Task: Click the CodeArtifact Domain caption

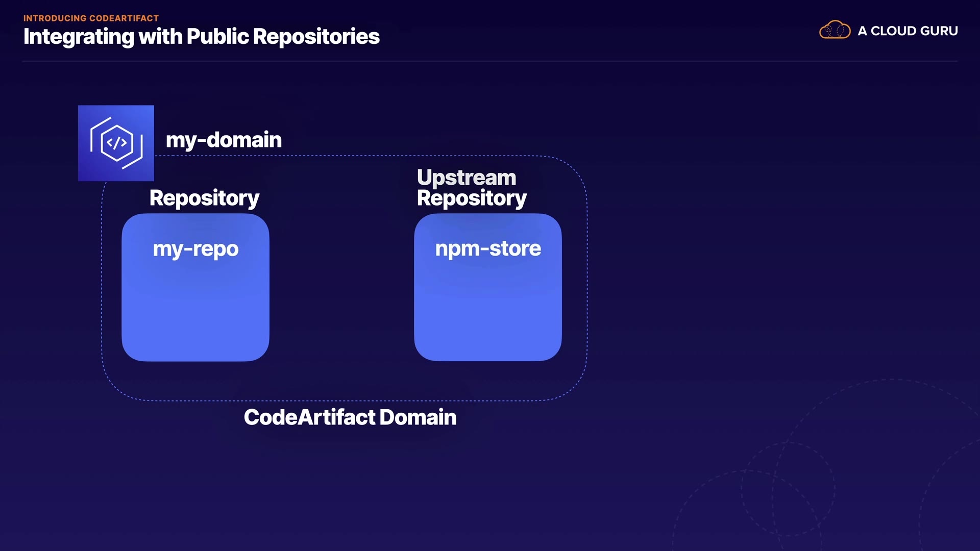Action: click(x=350, y=417)
